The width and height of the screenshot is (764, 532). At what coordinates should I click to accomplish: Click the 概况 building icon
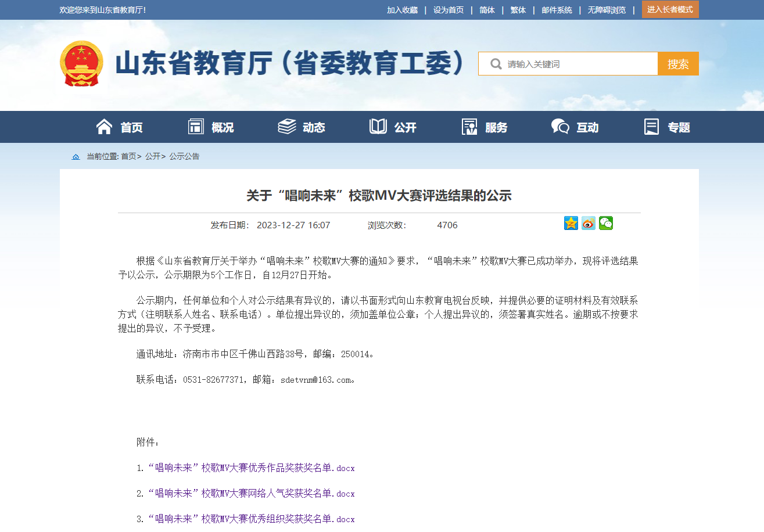point(196,127)
